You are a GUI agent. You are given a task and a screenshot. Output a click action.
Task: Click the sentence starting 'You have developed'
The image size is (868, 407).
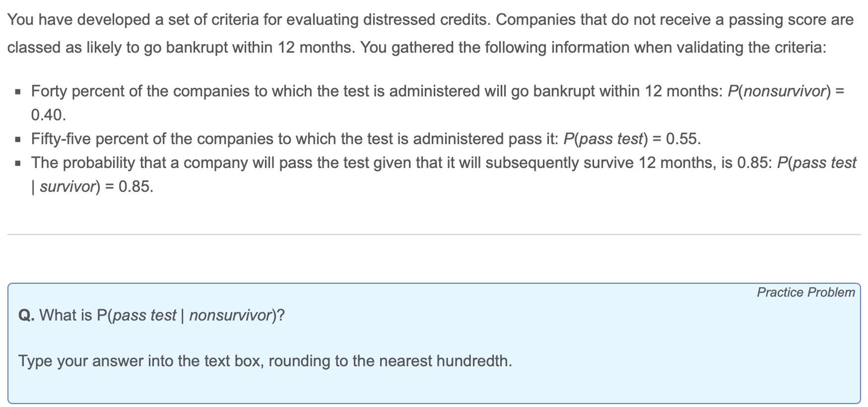(x=430, y=20)
